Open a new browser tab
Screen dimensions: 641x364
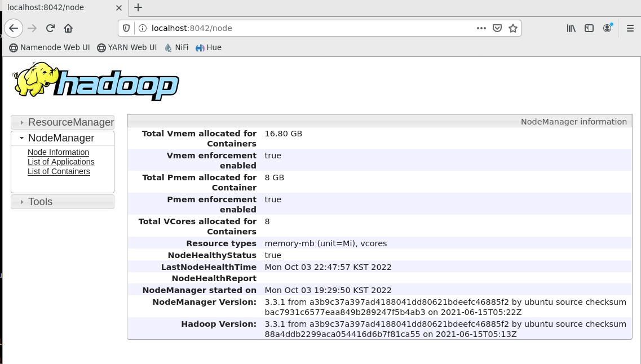point(138,7)
